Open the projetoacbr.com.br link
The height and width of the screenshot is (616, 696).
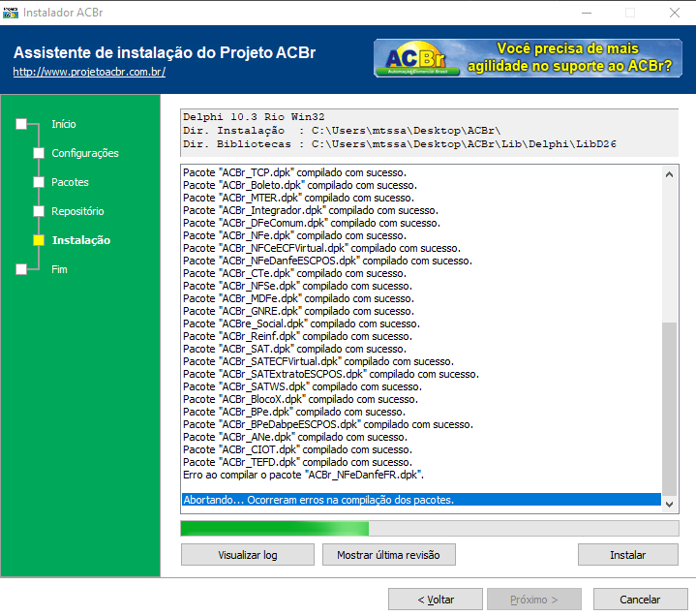89,72
